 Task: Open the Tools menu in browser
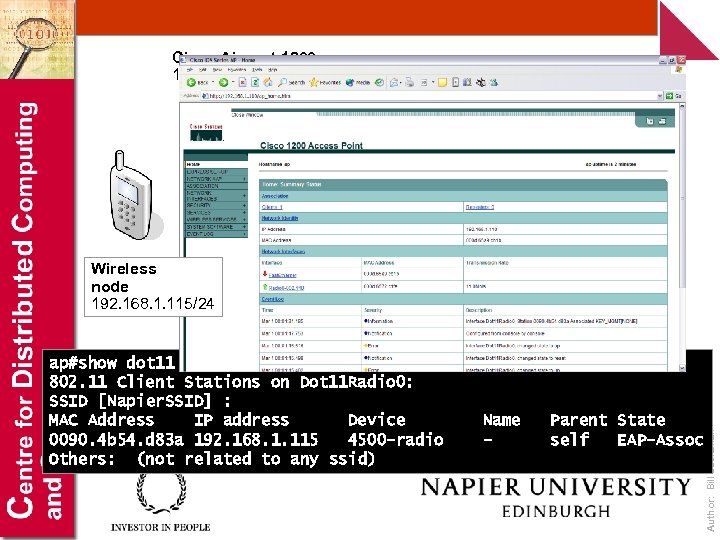(257, 70)
